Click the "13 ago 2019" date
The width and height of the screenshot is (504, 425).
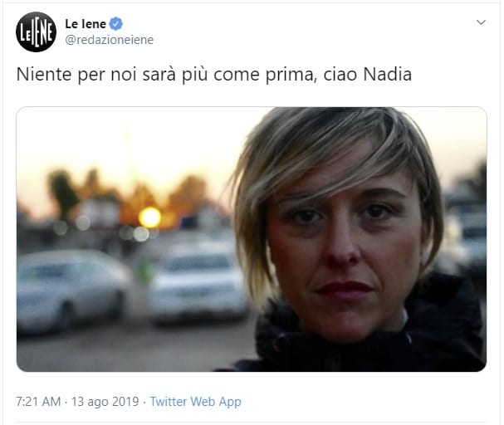click(105, 402)
